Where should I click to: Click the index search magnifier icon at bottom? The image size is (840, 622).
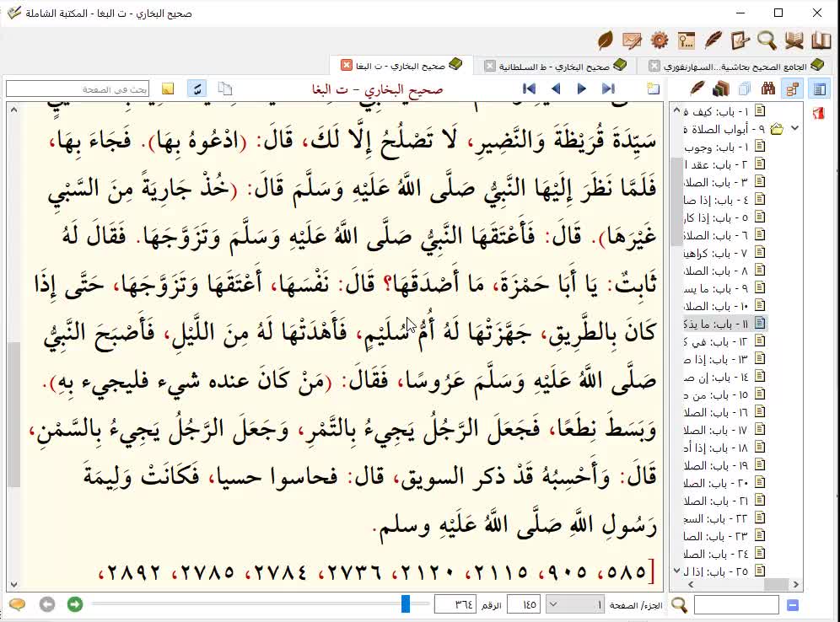point(679,605)
